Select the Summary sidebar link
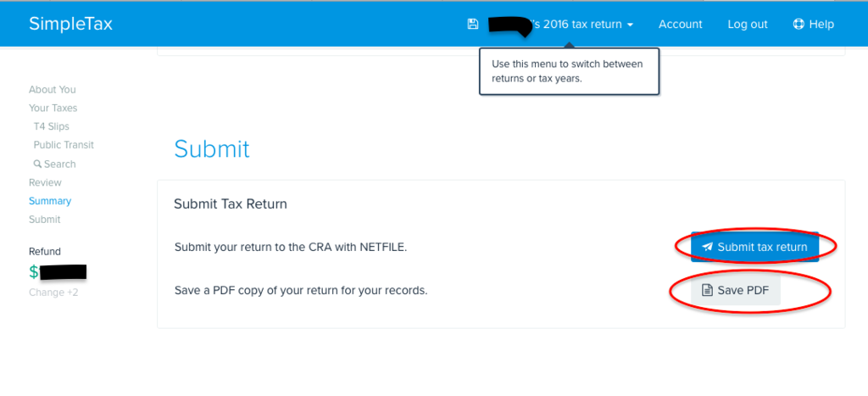Viewport: 868px width, 396px height. pyautogui.click(x=50, y=201)
